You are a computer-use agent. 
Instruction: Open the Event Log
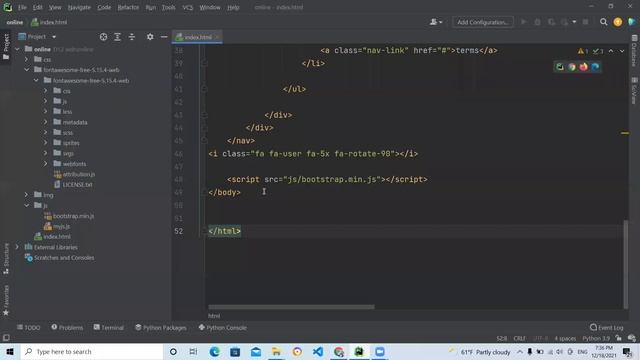click(607, 327)
